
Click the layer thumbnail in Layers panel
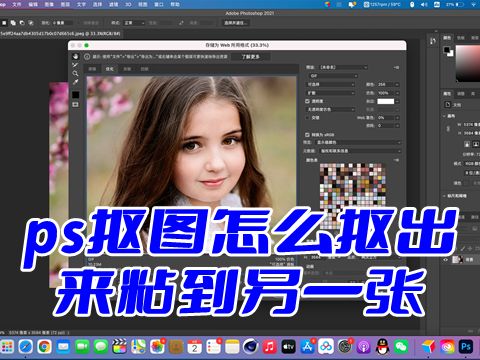[457, 259]
